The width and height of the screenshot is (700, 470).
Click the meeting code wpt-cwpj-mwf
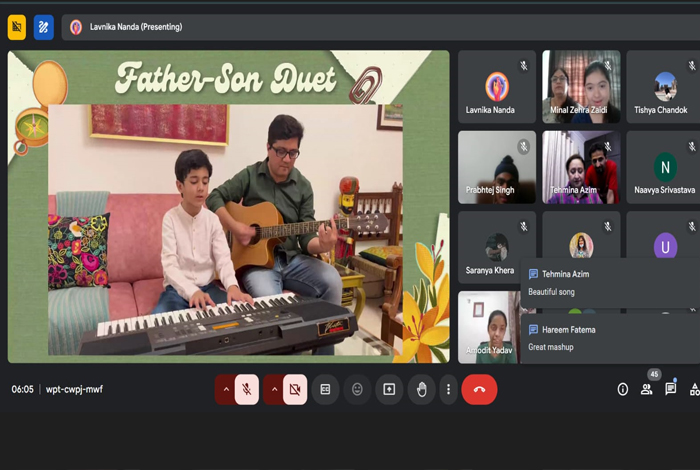[74, 389]
